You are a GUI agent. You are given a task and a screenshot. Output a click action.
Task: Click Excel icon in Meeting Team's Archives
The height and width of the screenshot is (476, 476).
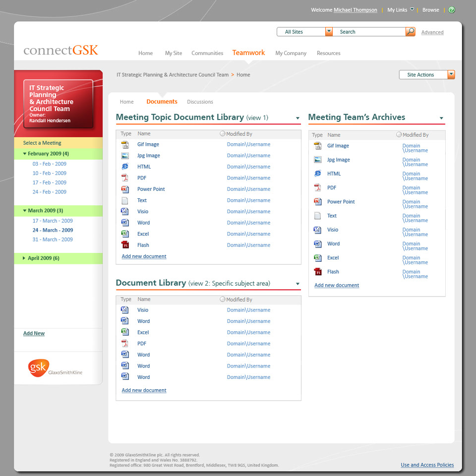317,258
